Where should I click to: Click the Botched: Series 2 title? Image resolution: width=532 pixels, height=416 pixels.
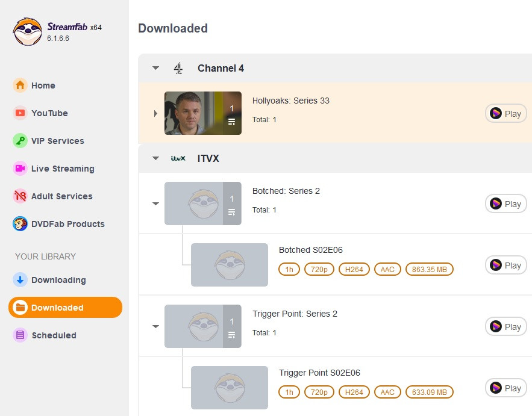[286, 191]
